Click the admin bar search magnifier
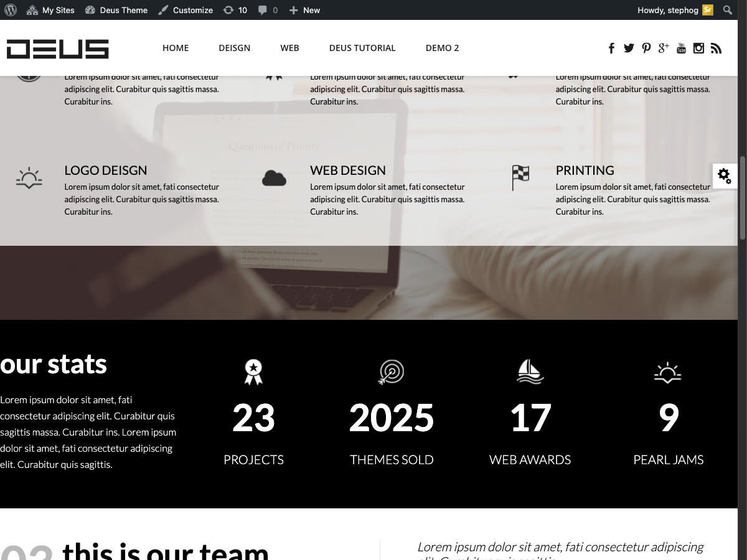 point(727,10)
